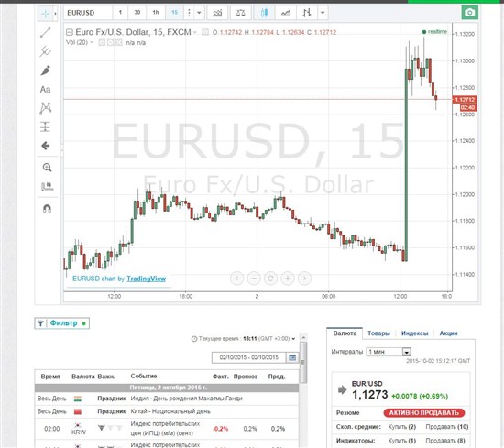Screen dimensions: 504x448
Task: Switch to the Индексы tab
Action: click(x=414, y=333)
